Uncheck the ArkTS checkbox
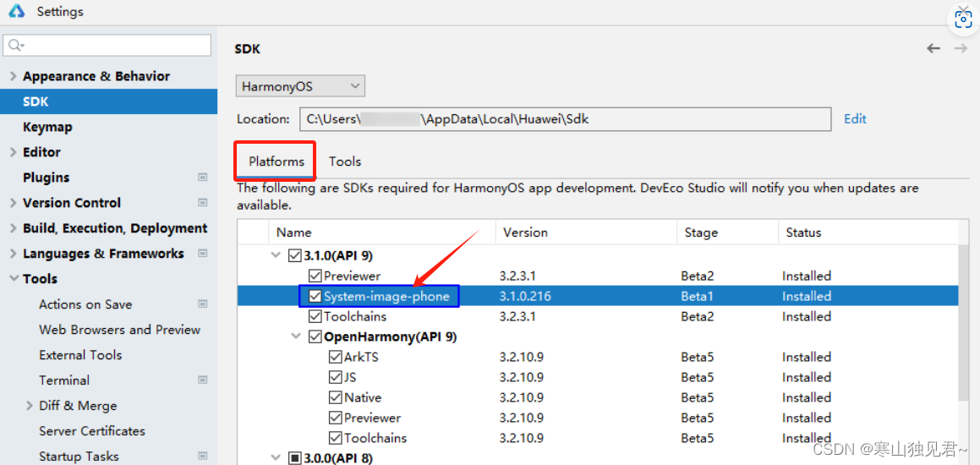 pyautogui.click(x=335, y=357)
